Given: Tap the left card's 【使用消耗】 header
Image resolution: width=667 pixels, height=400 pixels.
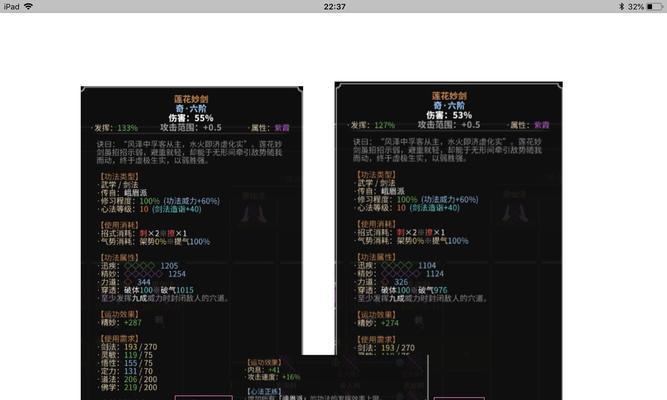Looking at the screenshot, I should pyautogui.click(x=119, y=225).
